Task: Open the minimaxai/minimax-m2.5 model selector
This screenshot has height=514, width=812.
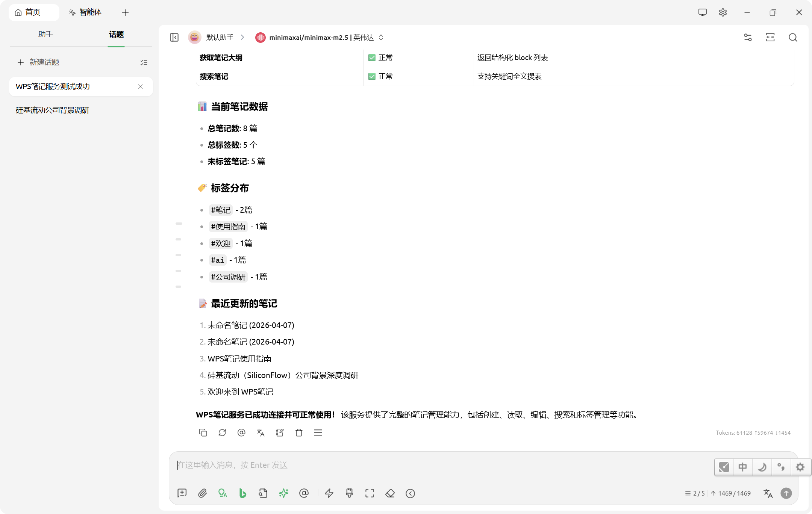Action: (x=319, y=37)
